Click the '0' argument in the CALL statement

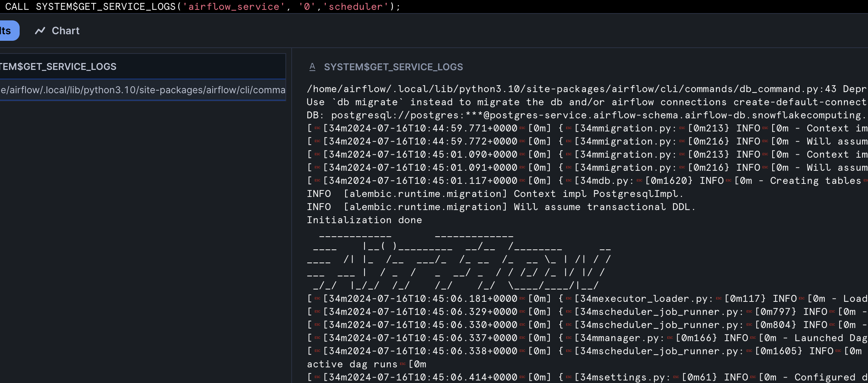[x=307, y=7]
